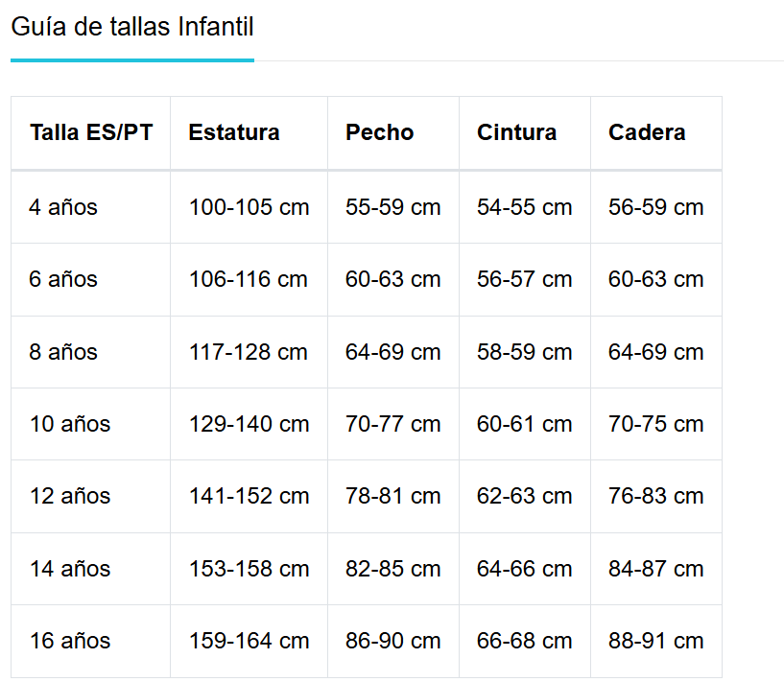Select the 10 años size row label

(x=70, y=424)
